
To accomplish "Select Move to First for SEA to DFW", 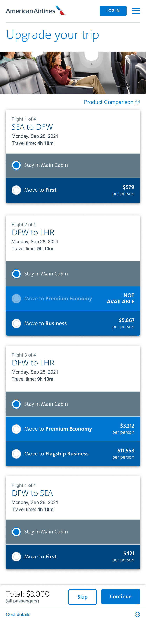I will (17, 190).
